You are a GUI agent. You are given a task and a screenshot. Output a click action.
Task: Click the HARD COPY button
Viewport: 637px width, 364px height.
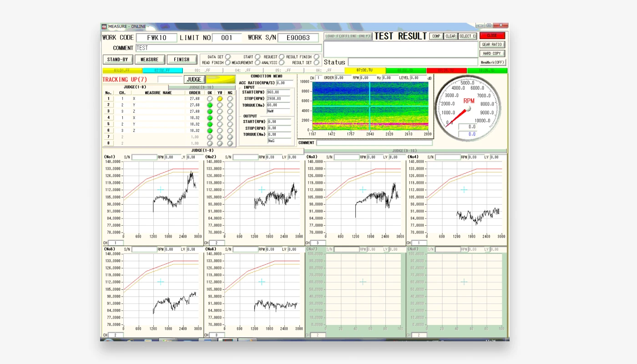point(492,54)
